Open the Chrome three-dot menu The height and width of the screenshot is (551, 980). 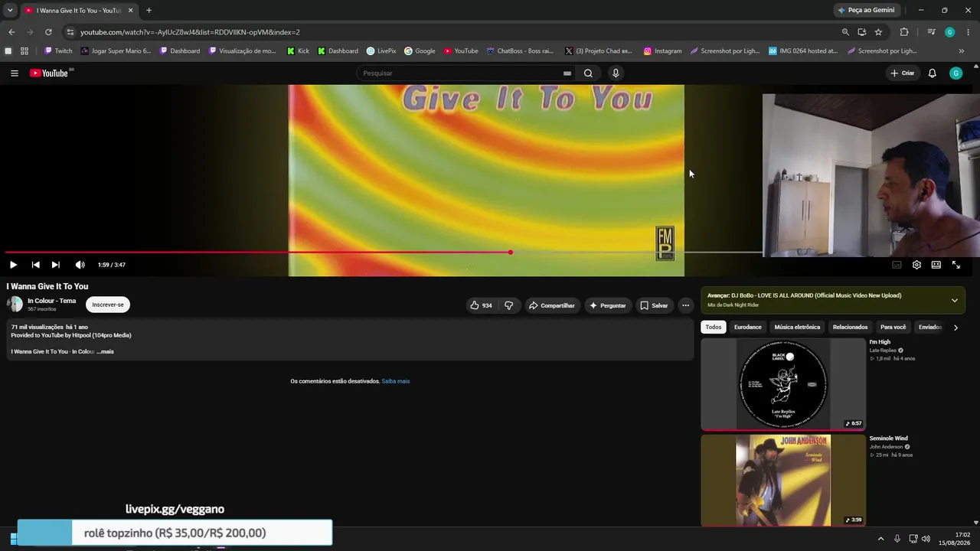tap(969, 32)
